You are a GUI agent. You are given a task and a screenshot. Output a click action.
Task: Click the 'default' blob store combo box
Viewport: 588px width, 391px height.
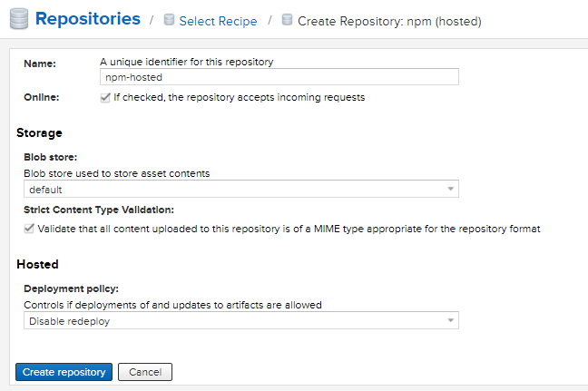(x=234, y=190)
